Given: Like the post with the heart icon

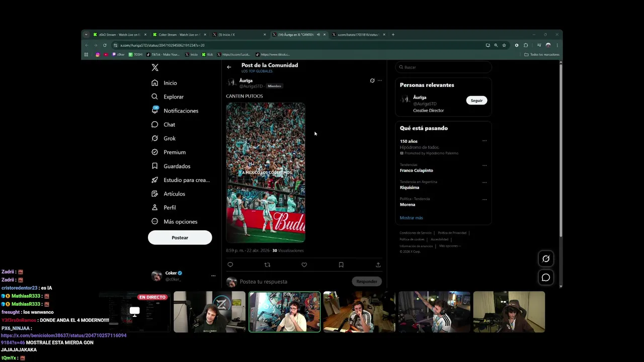Looking at the screenshot, I should [x=304, y=264].
